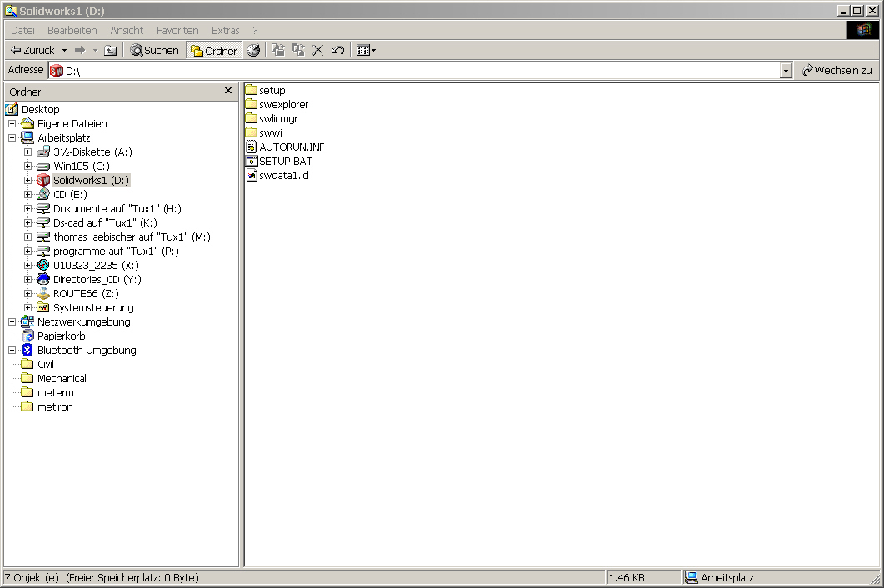Close the Ordner side panel
Viewport: 884px width, 588px height.
pos(228,91)
